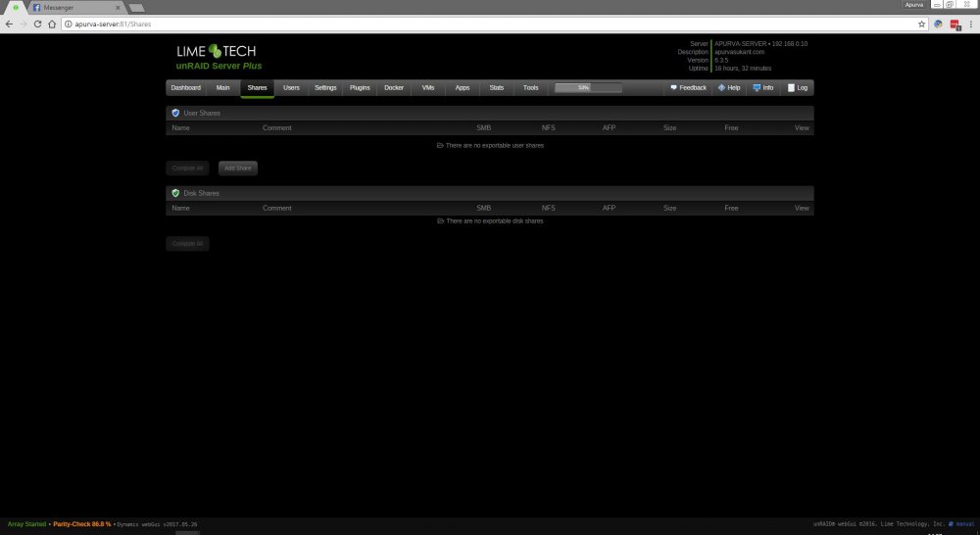
Task: Click the Add Share button
Action: pos(237,169)
